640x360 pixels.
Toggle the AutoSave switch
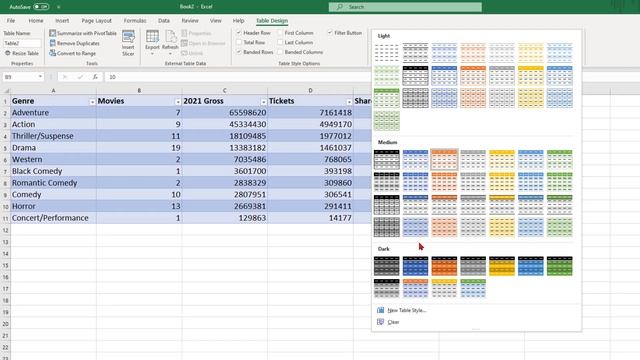tap(41, 7)
